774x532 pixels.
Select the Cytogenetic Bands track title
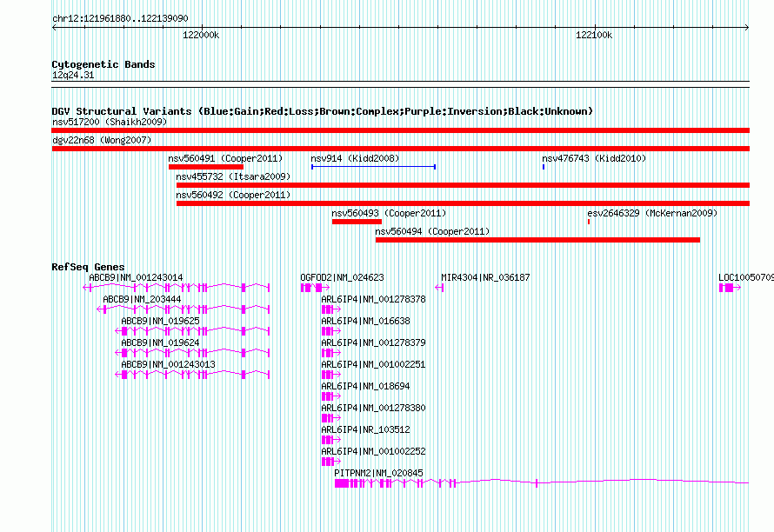(x=103, y=64)
